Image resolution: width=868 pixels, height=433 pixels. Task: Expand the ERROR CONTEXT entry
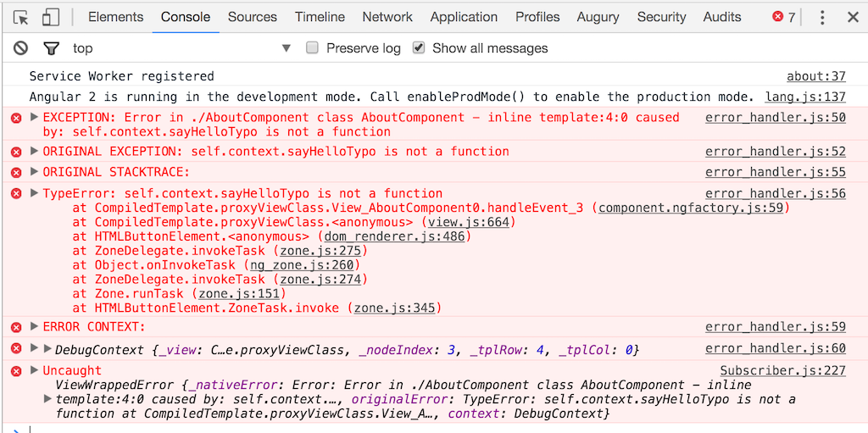(34, 327)
